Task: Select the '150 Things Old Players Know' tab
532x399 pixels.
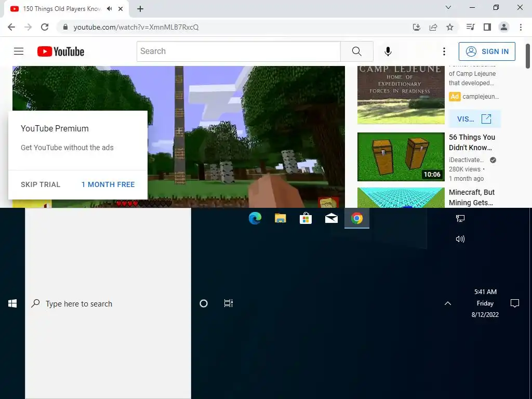Action: [62, 9]
